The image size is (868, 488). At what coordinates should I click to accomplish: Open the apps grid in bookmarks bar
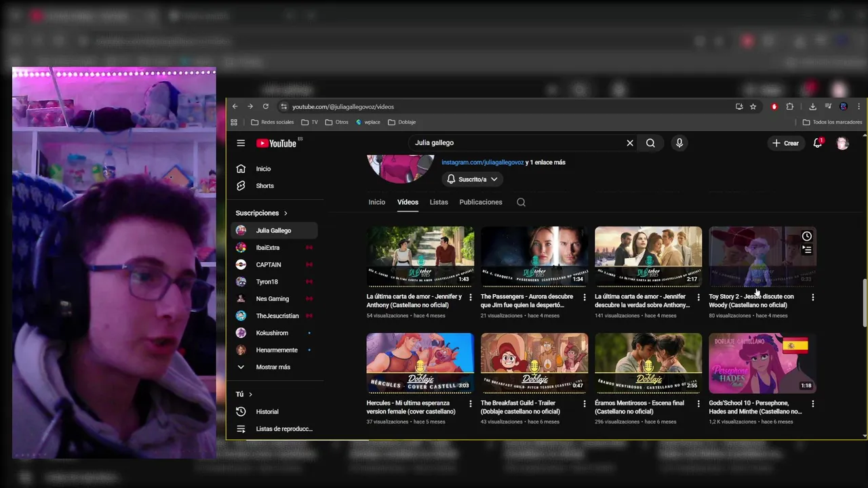(x=234, y=122)
